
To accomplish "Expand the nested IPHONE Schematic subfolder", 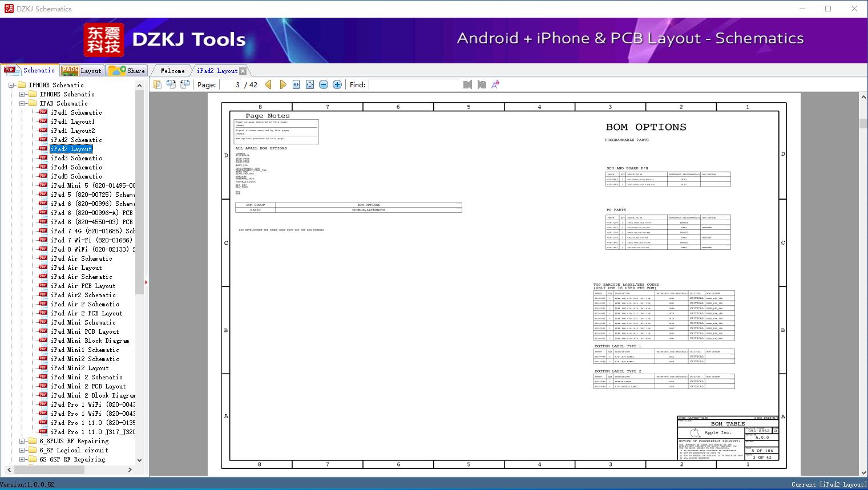I will pos(22,94).
